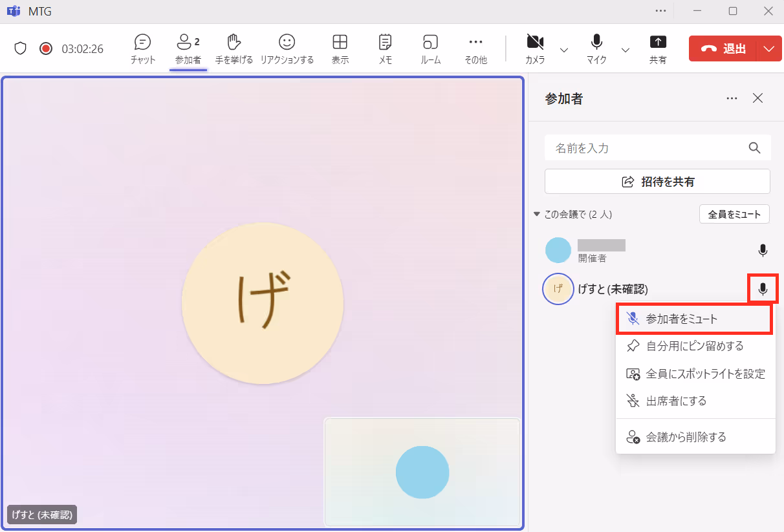
Task: Raise your hand (手を挙げる)
Action: coord(234,49)
